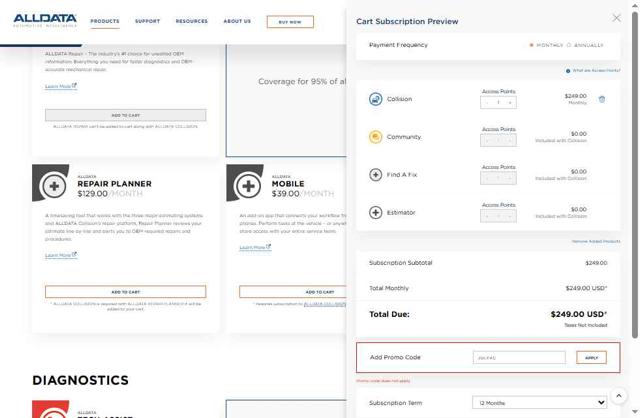Image resolution: width=640 pixels, height=418 pixels.
Task: Click the Diagnostics heading
Action: tap(80, 380)
